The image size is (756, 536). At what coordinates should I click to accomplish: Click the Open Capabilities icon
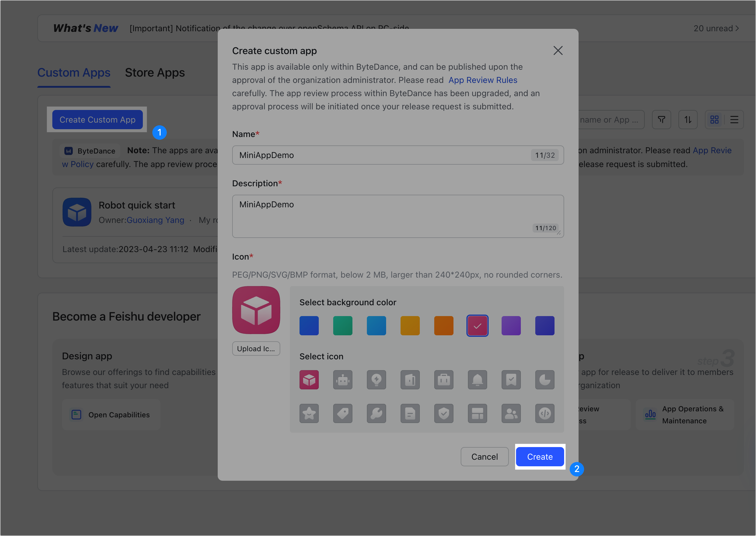coord(76,415)
